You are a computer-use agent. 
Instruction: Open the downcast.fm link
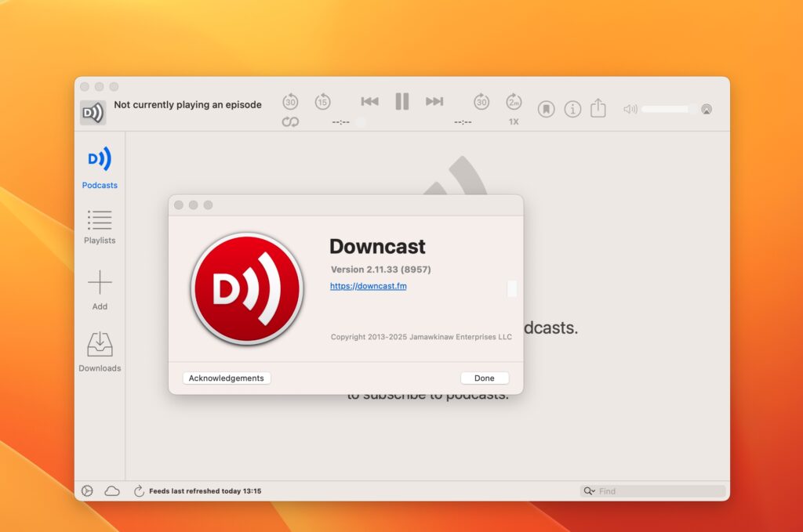[368, 286]
